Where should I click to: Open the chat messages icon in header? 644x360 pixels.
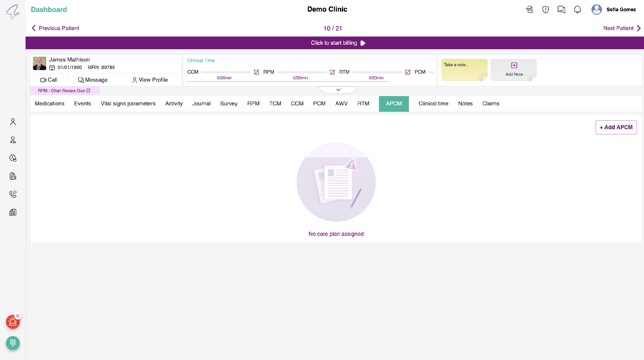(x=561, y=9)
